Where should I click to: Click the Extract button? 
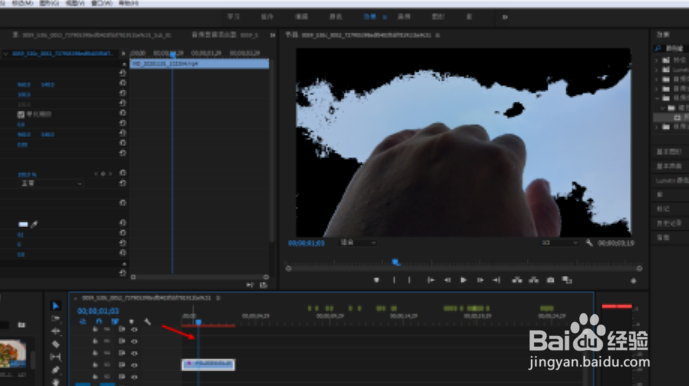tap(533, 280)
